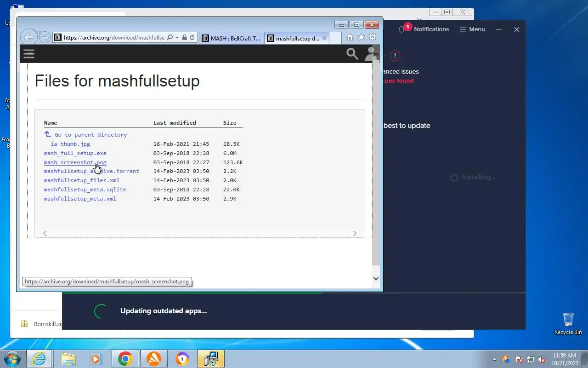This screenshot has width=588, height=368.
Task: Open Avast Antivirus taskbar icon
Action: tap(153, 359)
